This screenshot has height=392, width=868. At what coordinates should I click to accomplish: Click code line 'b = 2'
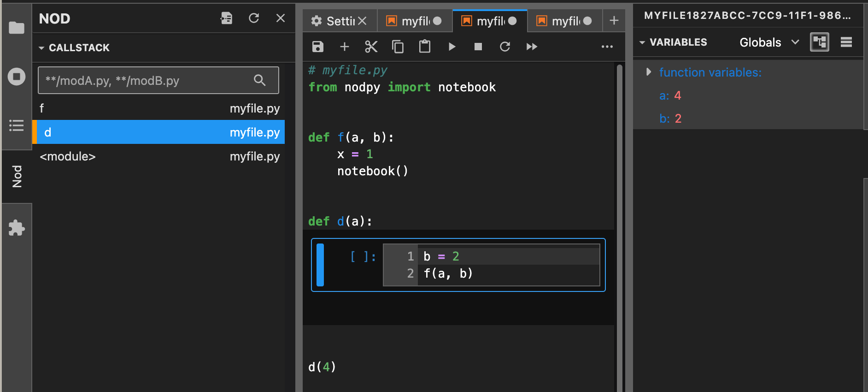[441, 256]
